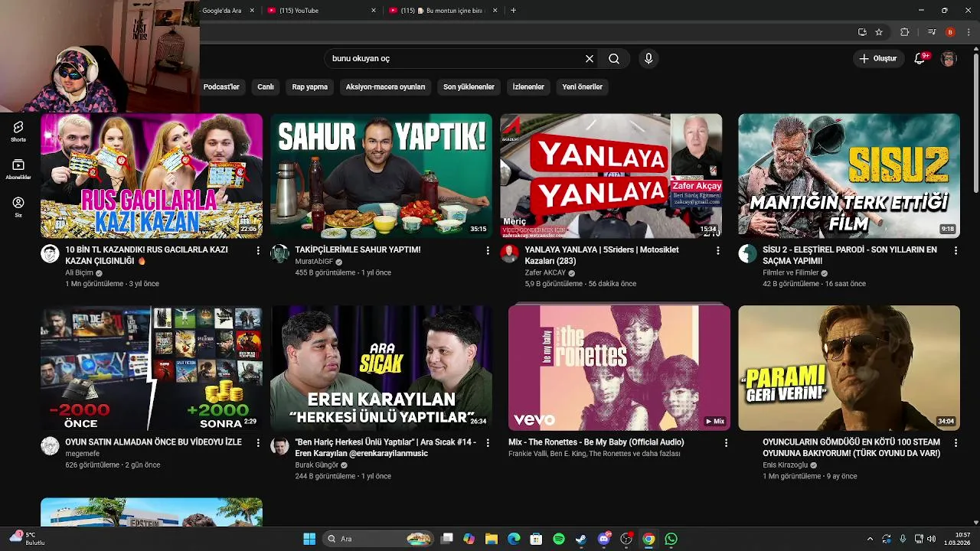
Task: Open Task View on the taskbar
Action: point(447,539)
